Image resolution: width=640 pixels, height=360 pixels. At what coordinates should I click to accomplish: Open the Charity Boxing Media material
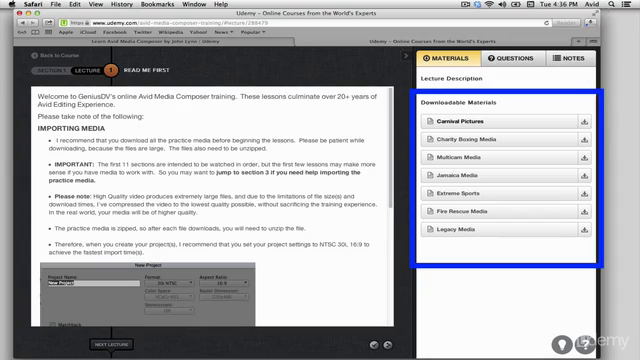click(x=499, y=140)
